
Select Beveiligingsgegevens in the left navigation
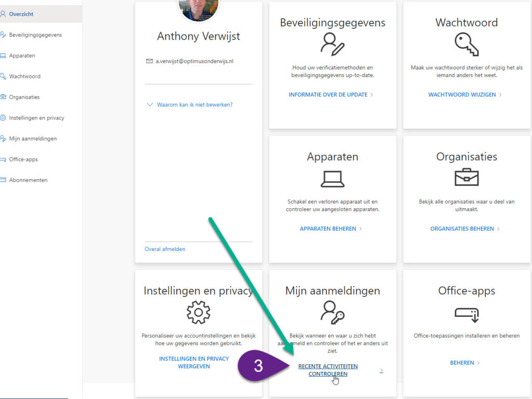35,35
